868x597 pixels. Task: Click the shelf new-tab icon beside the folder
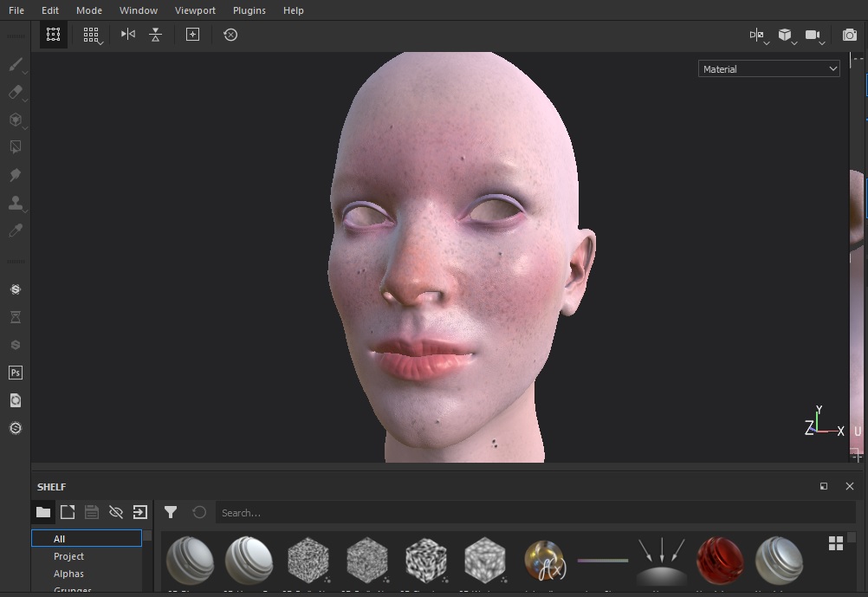68,512
